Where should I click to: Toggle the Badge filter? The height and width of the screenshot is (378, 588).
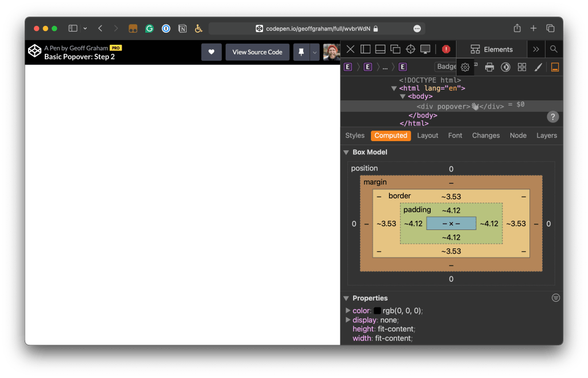[446, 67]
